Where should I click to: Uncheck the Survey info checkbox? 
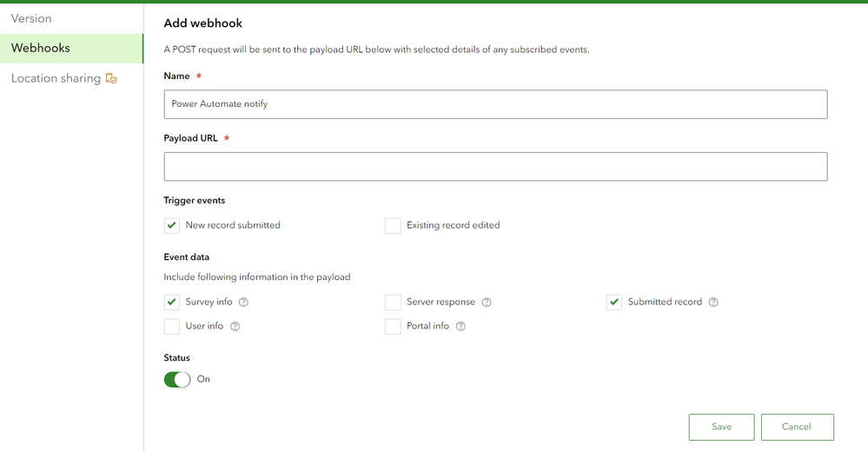coord(172,302)
